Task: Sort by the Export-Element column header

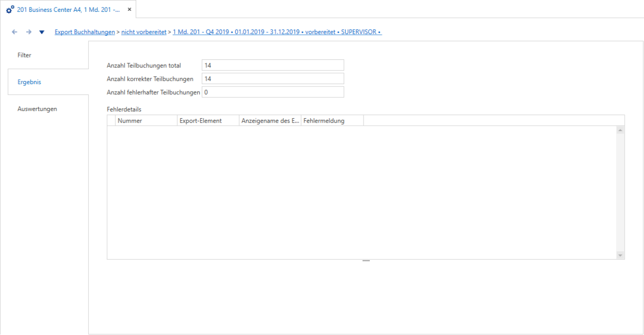Action: [x=208, y=121]
